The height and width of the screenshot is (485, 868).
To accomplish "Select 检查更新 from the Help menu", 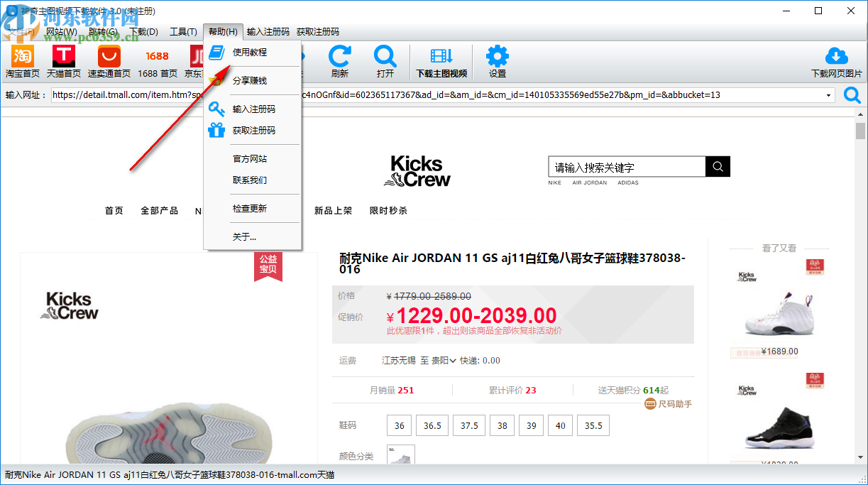I will pyautogui.click(x=248, y=209).
